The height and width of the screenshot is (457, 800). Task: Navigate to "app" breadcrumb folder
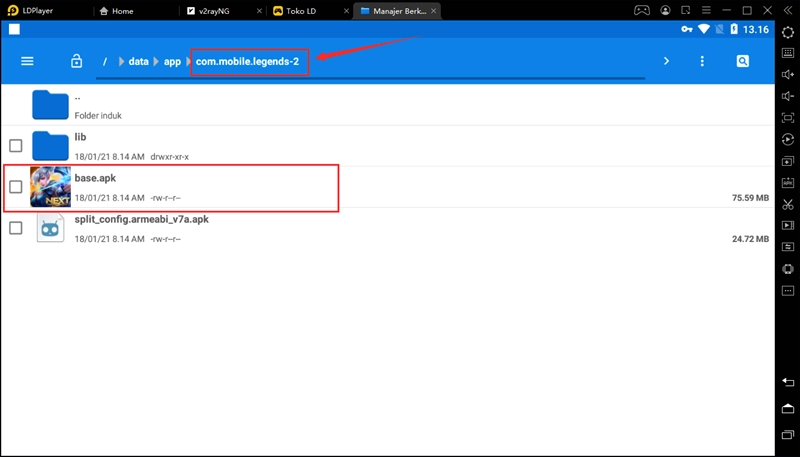(172, 61)
